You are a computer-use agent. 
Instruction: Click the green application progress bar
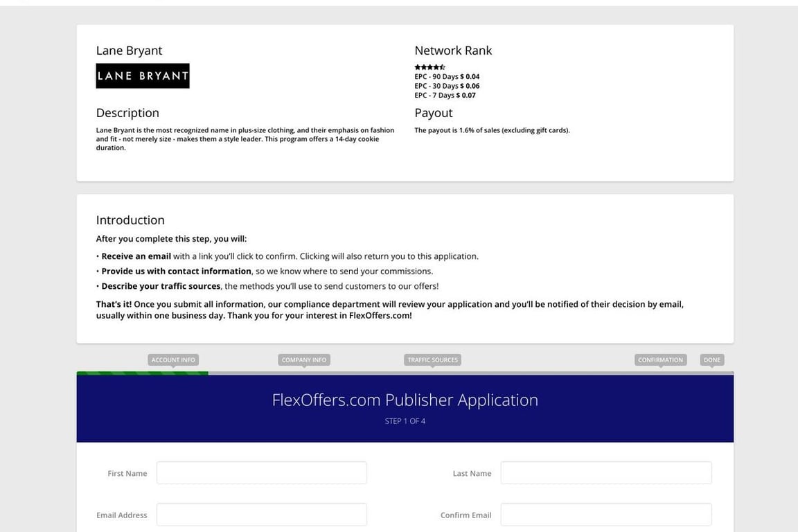(x=143, y=373)
